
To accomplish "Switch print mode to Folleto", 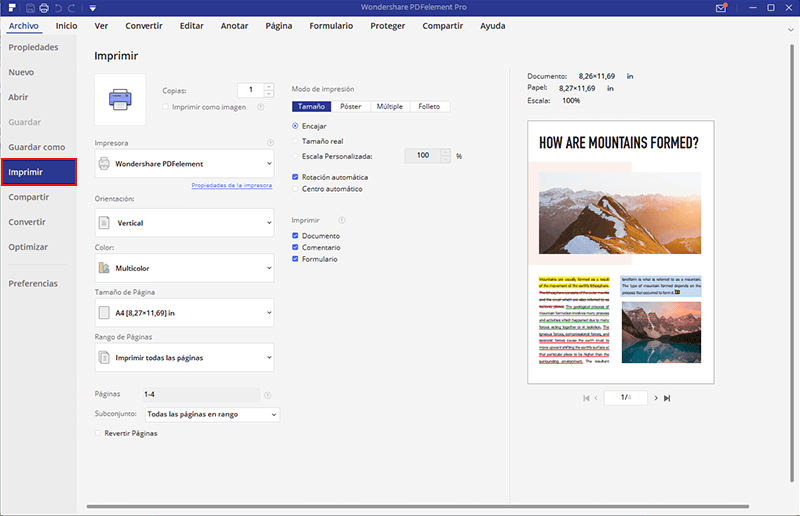I will [x=429, y=107].
